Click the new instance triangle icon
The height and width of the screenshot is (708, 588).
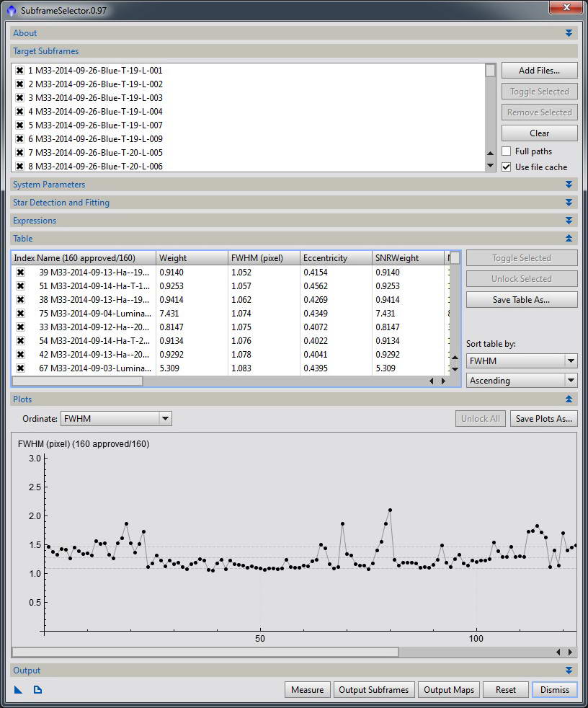[x=18, y=689]
